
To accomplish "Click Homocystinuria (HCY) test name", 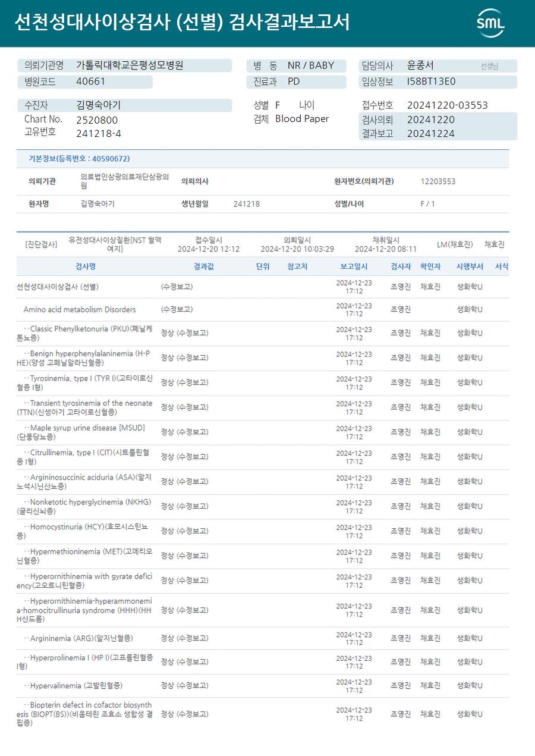I will [83, 531].
